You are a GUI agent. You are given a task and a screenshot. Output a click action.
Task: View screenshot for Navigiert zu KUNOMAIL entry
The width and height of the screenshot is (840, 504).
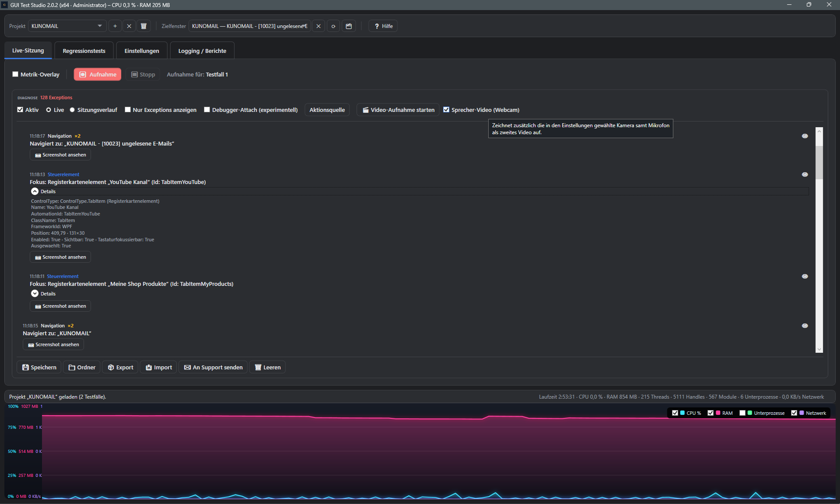(53, 344)
